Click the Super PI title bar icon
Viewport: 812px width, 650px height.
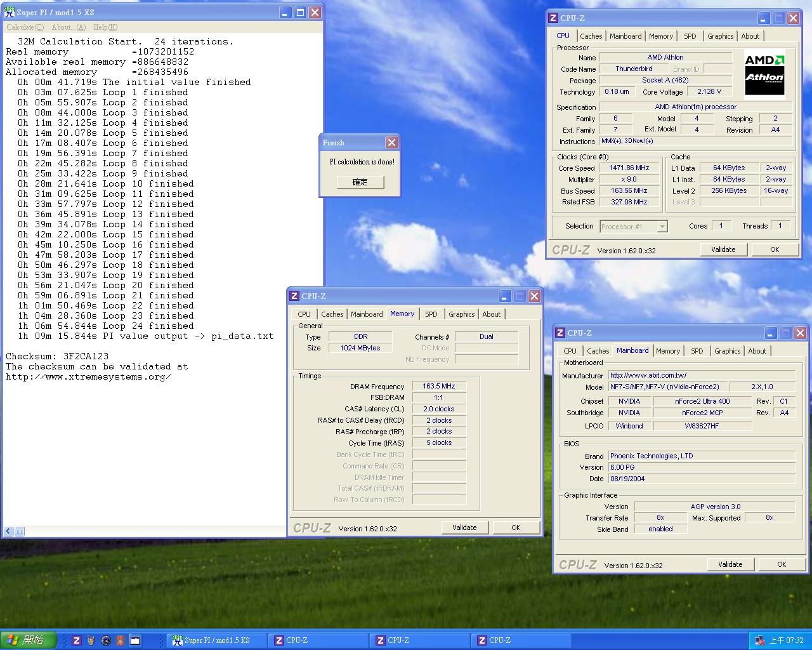(10, 12)
